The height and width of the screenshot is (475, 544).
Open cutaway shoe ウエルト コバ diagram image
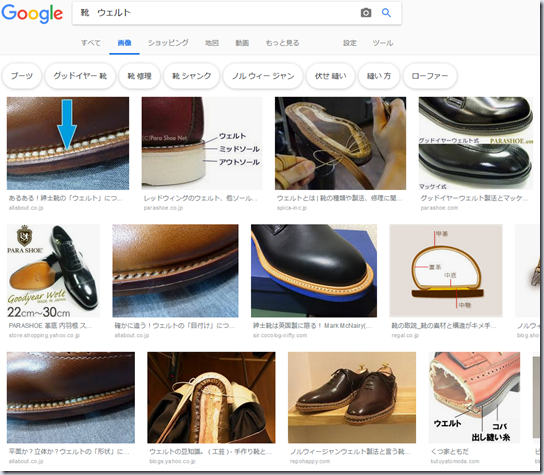(474, 398)
